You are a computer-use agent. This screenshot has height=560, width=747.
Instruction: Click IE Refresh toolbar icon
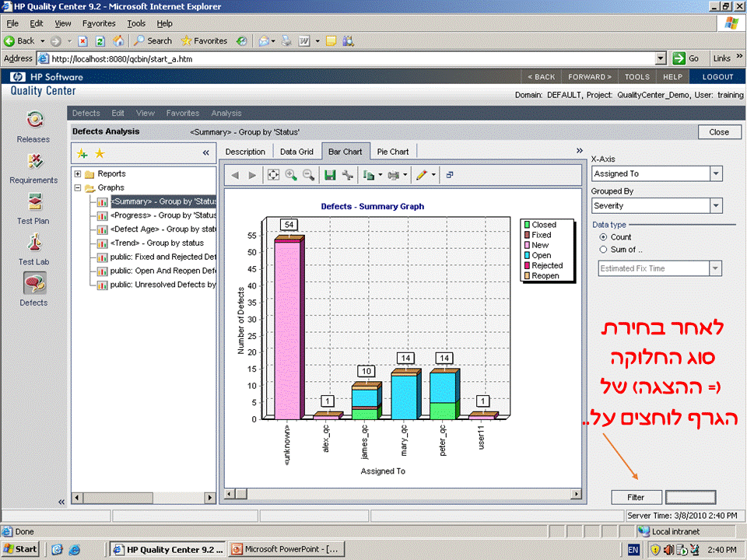point(100,41)
